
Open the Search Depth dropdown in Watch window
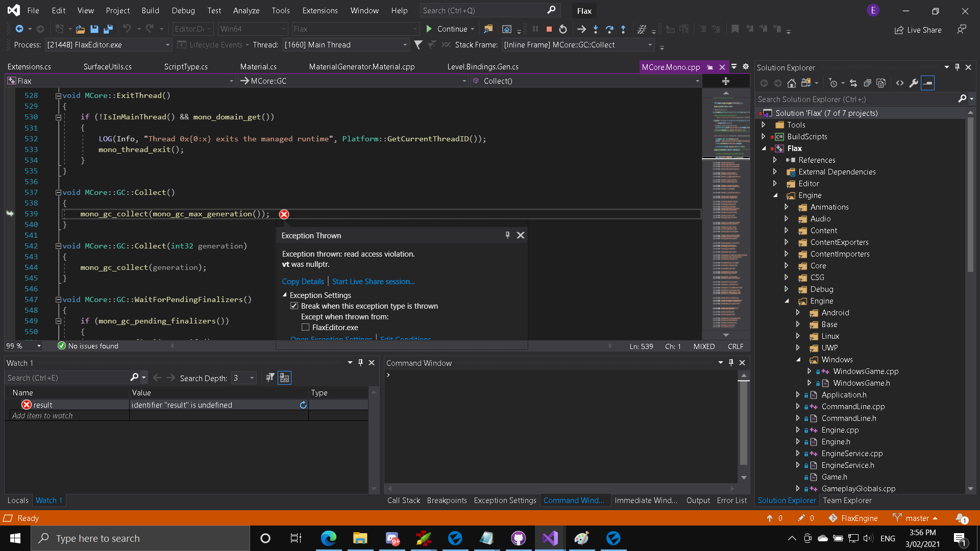click(x=251, y=378)
